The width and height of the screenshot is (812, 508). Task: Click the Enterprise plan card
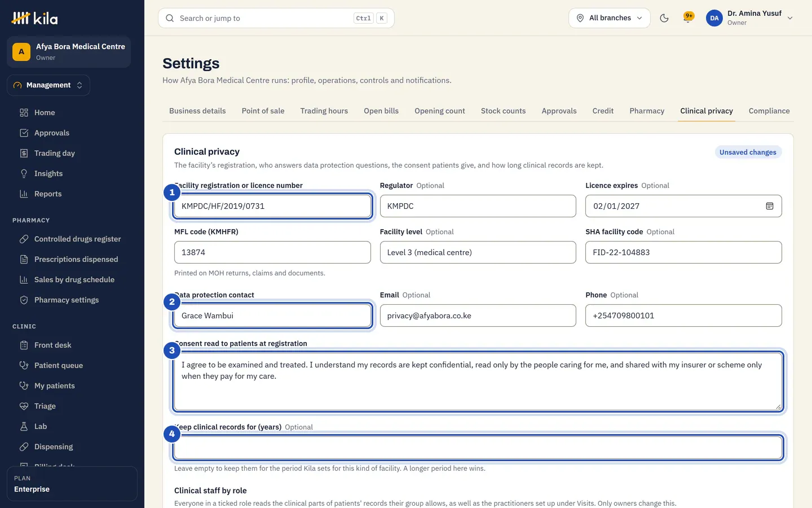point(72,484)
